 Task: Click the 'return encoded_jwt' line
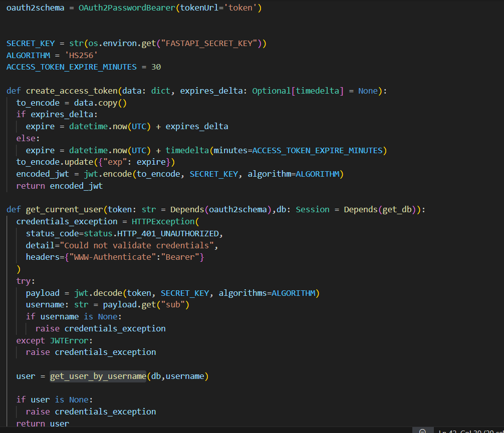60,186
